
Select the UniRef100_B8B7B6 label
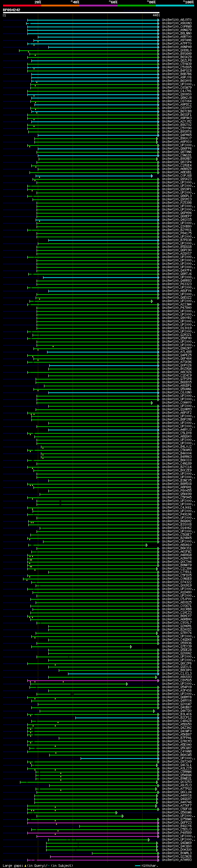(x=177, y=74)
